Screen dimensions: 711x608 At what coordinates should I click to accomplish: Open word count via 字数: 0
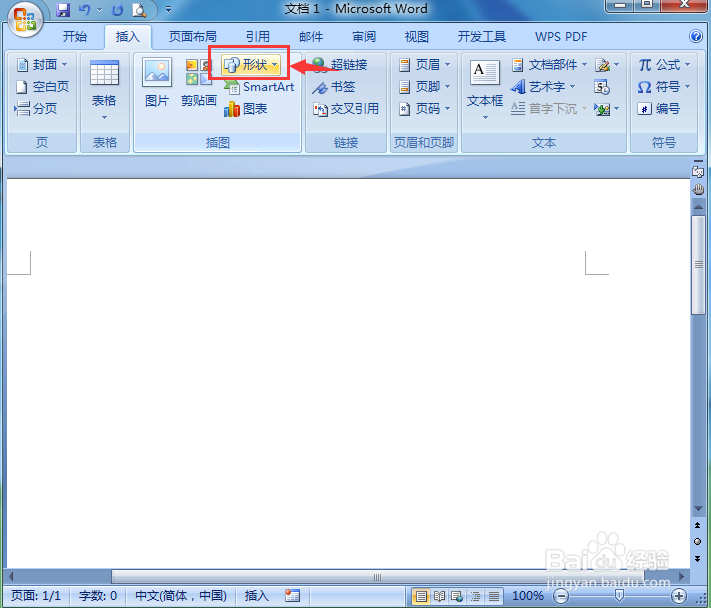tap(97, 595)
